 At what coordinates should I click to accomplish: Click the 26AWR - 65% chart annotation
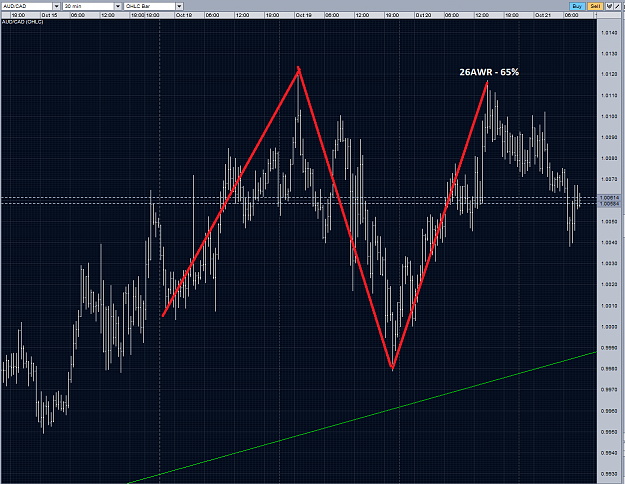489,72
